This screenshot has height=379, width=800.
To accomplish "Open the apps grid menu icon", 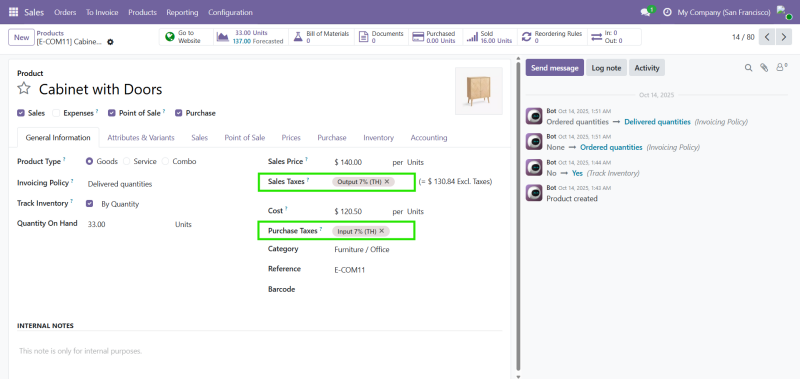I will 14,12.
